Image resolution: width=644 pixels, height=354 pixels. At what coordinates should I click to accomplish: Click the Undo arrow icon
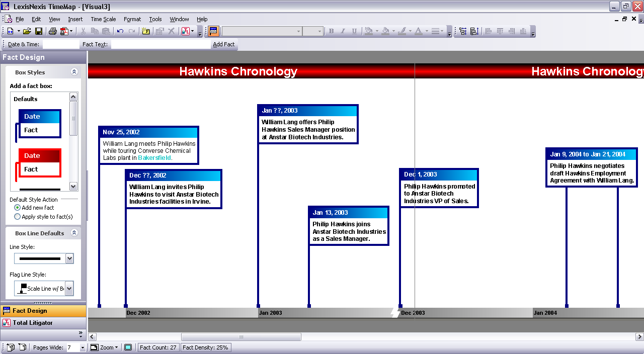click(120, 31)
